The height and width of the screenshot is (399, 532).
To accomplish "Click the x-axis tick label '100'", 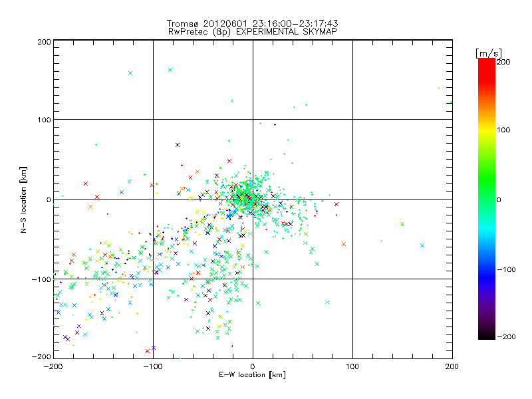I will (352, 366).
